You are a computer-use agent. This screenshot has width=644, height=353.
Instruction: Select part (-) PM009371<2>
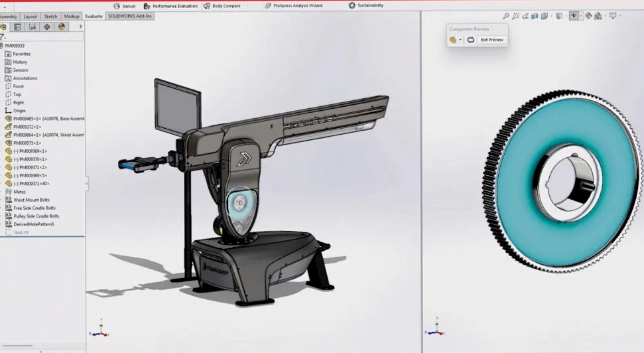[x=26, y=168]
